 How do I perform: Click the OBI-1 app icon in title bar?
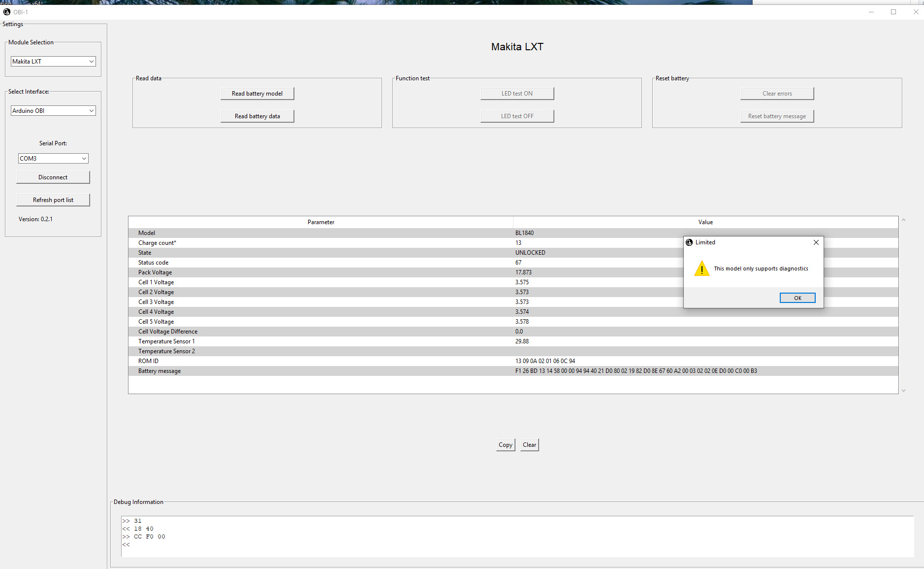click(x=7, y=12)
